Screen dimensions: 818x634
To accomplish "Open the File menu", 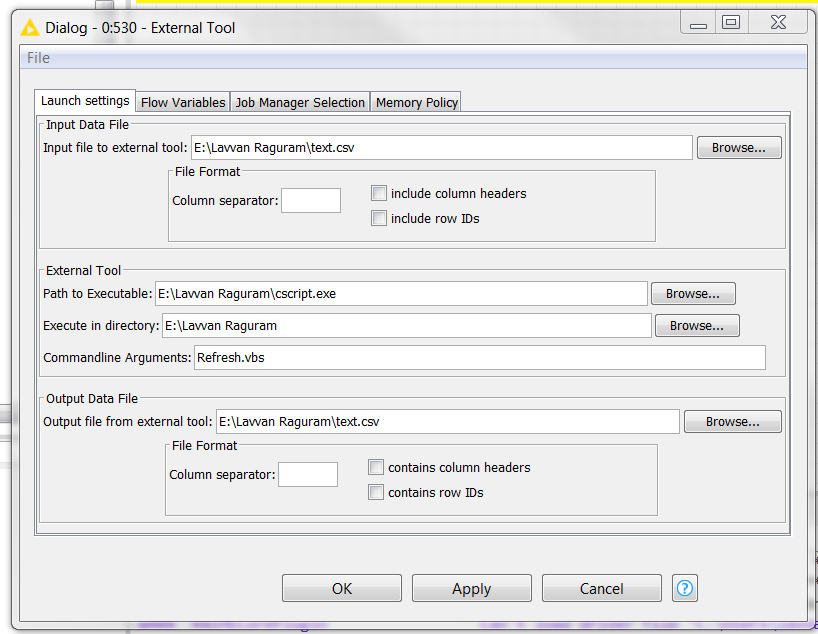I will 38,58.
